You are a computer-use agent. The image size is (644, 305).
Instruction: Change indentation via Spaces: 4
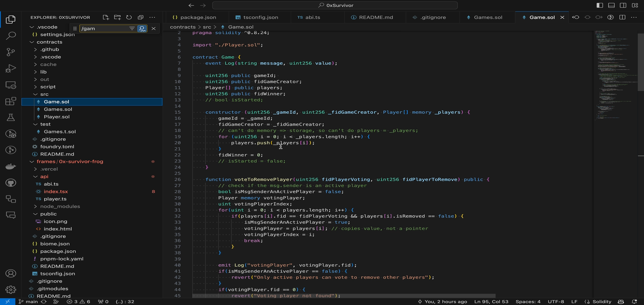(x=528, y=302)
